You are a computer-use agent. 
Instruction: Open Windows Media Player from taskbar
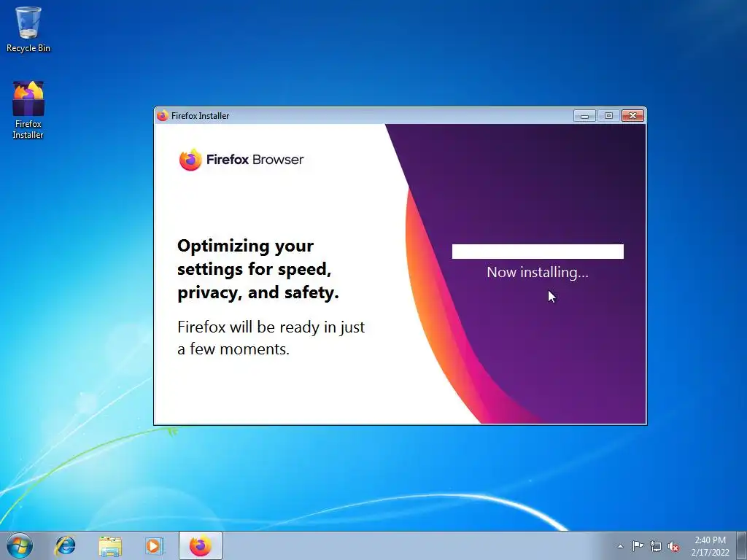(x=154, y=545)
